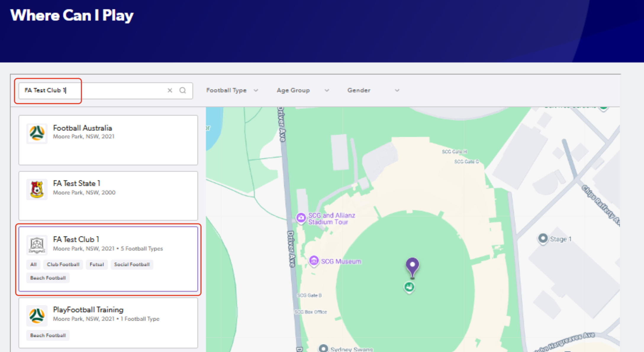The width and height of the screenshot is (644, 352).
Task: Click the SCG and Allianz Stadium Tour marker
Action: coord(301,218)
